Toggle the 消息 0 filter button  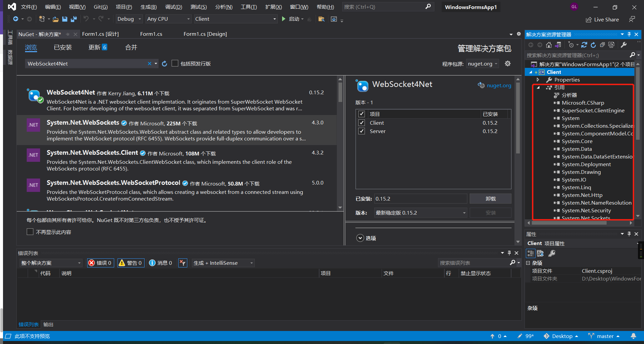(161, 263)
